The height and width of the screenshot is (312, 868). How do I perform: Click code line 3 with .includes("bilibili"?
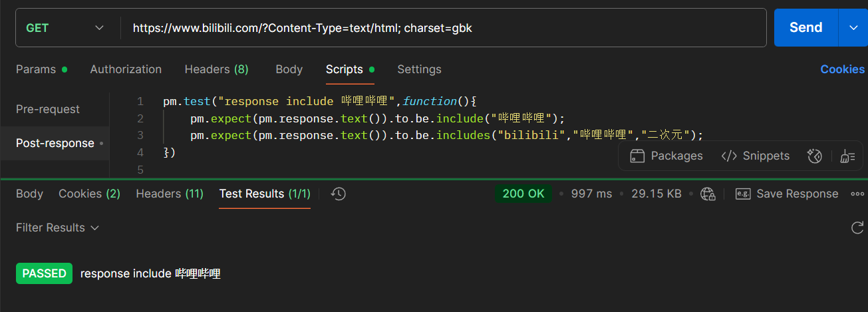coord(446,135)
